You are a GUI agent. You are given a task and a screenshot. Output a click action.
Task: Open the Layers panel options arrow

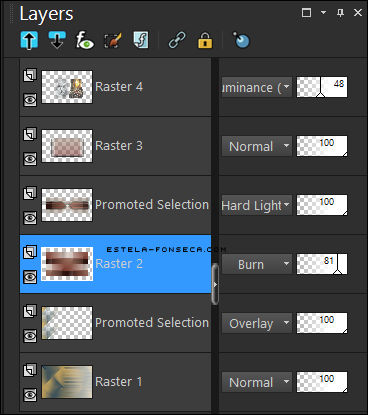[x=323, y=13]
